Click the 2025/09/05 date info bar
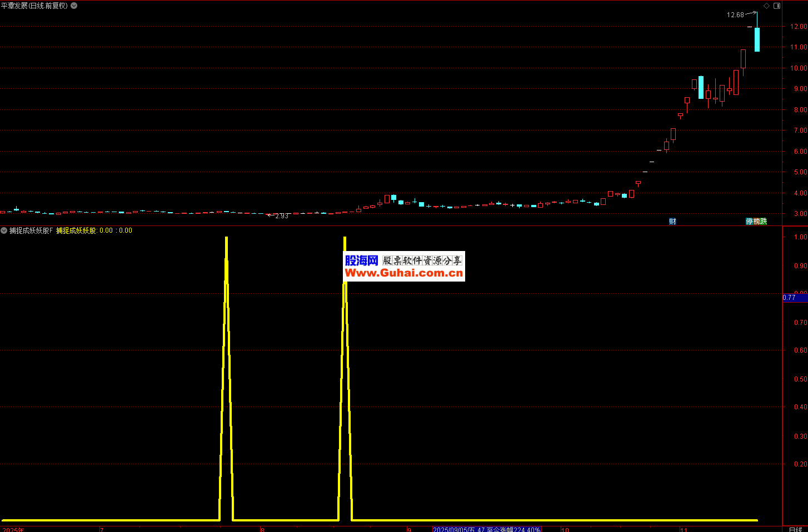 tap(486, 529)
